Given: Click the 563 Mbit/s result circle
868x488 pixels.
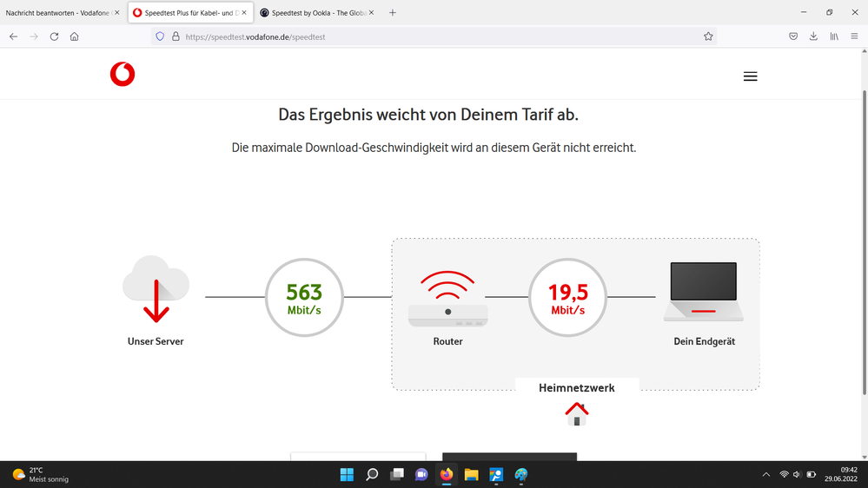Looking at the screenshot, I should [304, 297].
